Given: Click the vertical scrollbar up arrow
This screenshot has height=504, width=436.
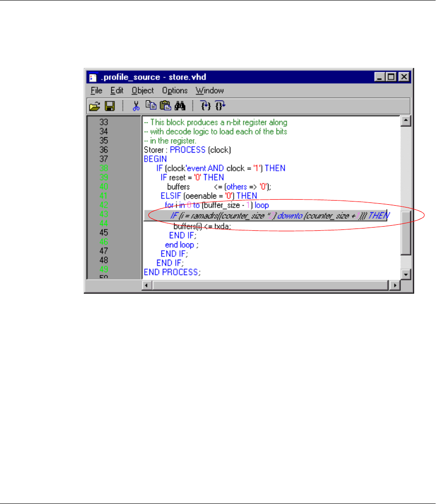Looking at the screenshot, I should click(406, 121).
